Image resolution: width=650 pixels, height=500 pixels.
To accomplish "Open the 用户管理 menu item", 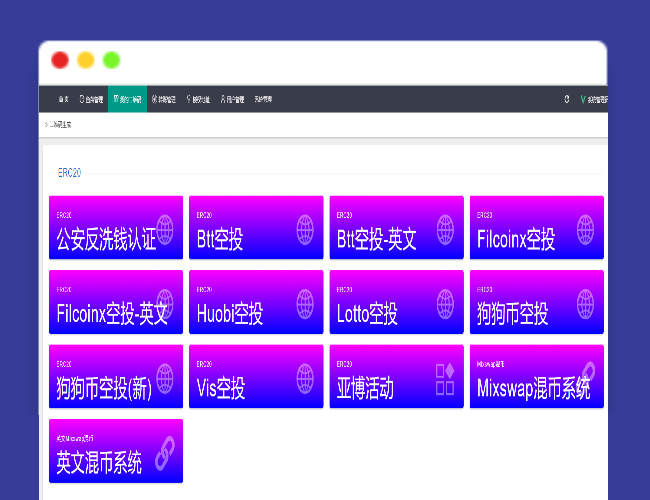I will (x=232, y=99).
